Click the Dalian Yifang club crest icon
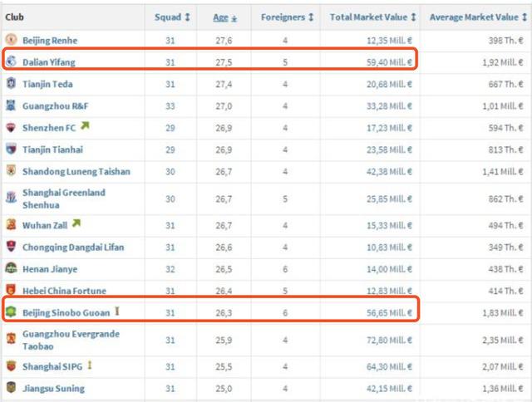532x402 pixels. 11,61
